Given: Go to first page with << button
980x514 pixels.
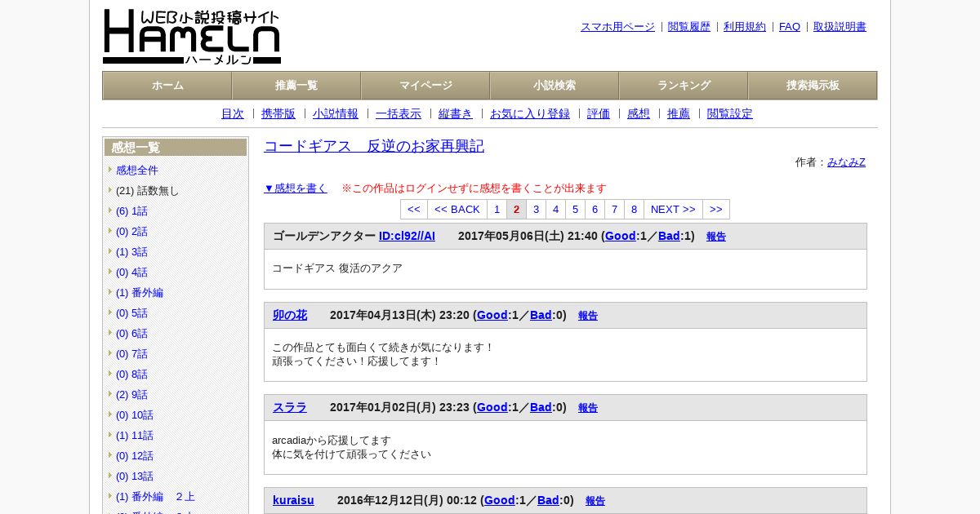Looking at the screenshot, I should coord(414,210).
